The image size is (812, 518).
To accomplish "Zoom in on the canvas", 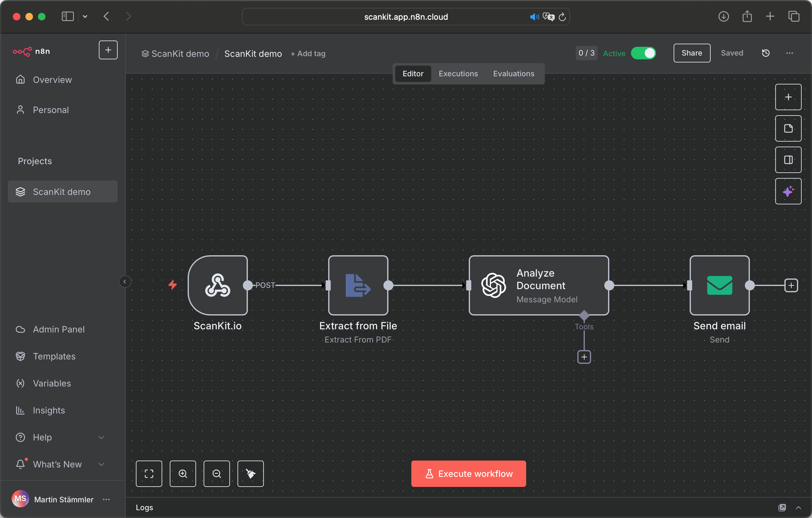I will click(183, 473).
